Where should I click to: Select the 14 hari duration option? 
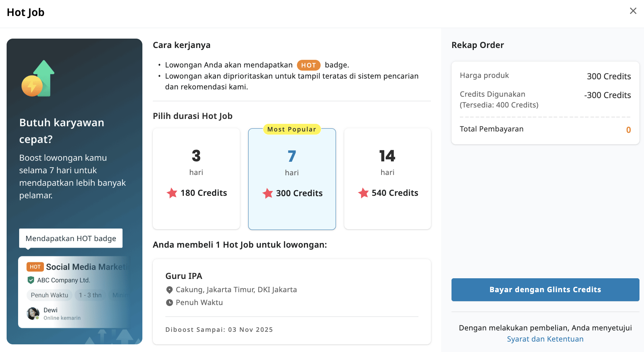387,179
